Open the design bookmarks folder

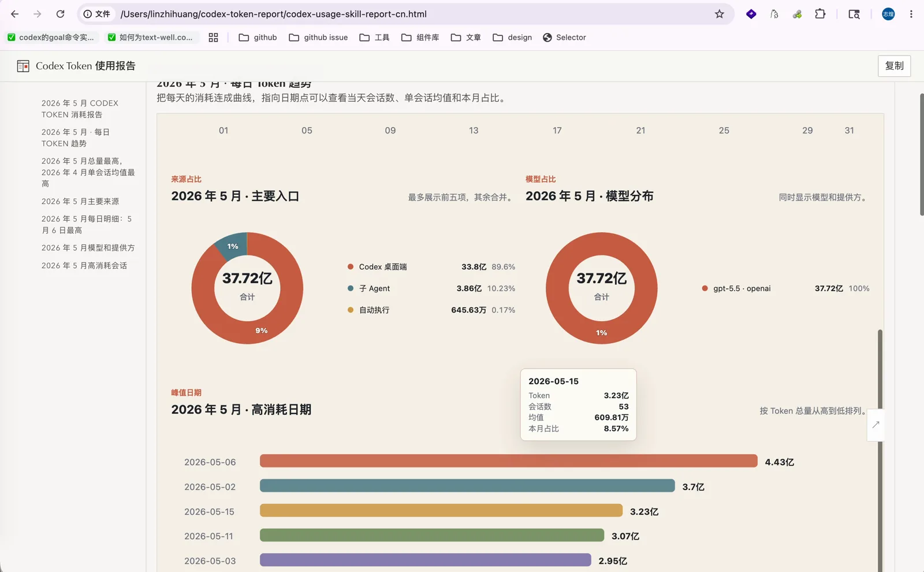[512, 38]
